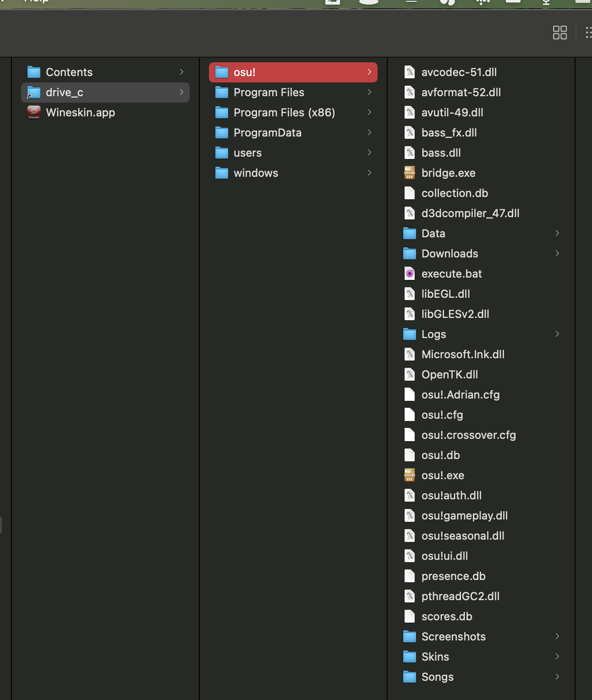Click the OpenTK.dll file icon

point(410,374)
